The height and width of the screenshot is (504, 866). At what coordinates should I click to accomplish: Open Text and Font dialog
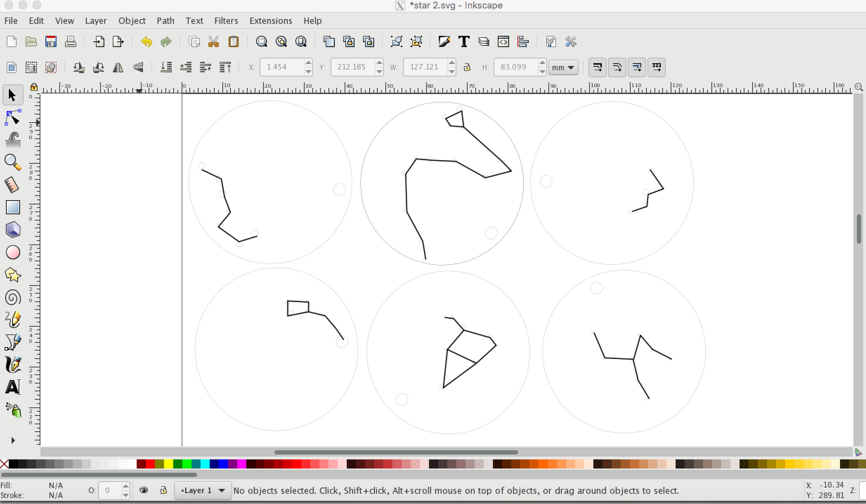464,41
